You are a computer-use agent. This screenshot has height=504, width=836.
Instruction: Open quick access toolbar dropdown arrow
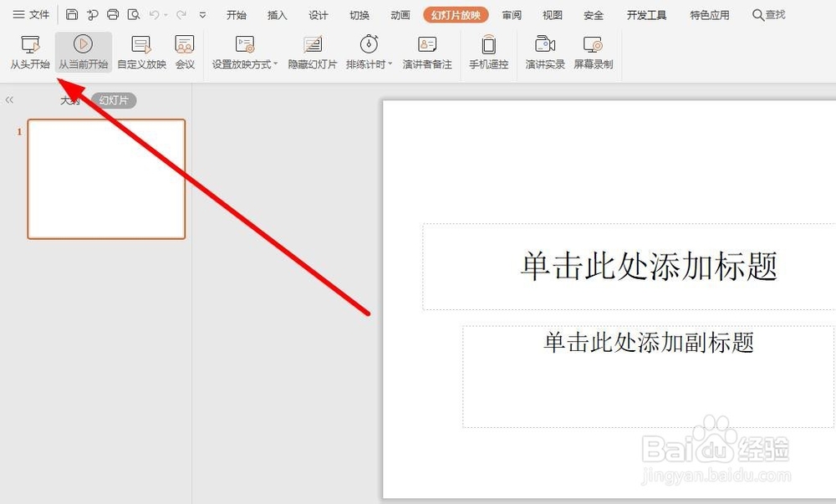202,14
